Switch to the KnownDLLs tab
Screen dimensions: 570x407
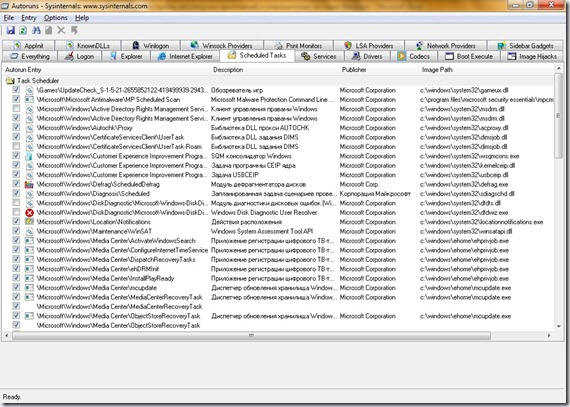88,45
